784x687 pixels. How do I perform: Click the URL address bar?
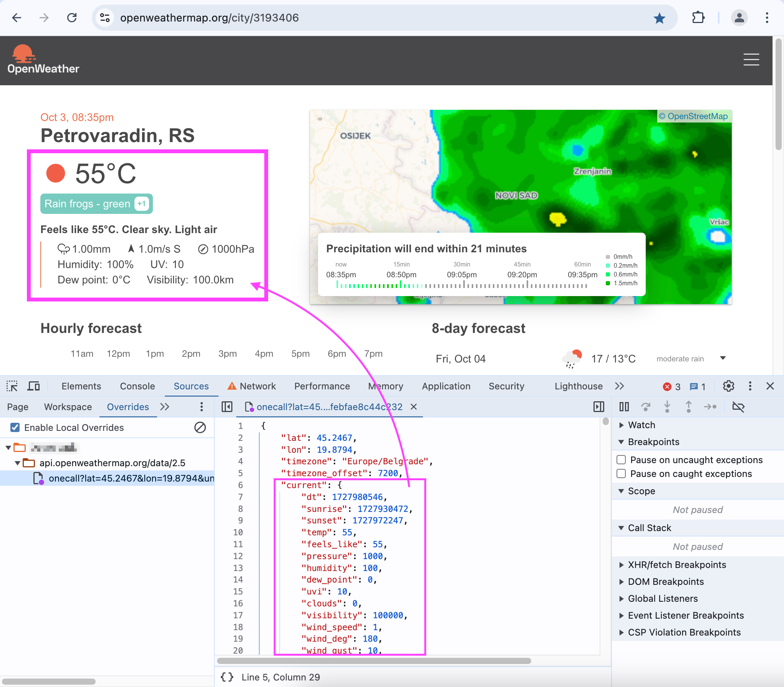pyautogui.click(x=384, y=18)
